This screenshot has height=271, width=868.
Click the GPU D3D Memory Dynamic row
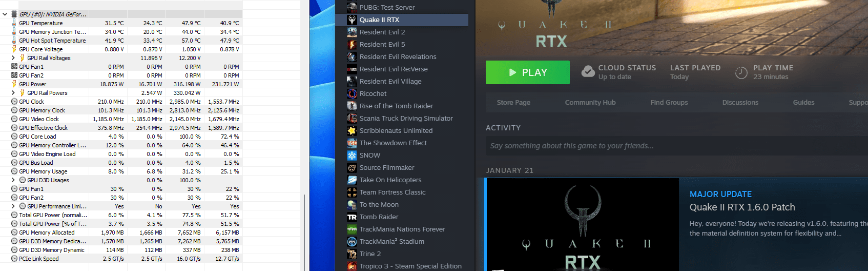click(121, 250)
